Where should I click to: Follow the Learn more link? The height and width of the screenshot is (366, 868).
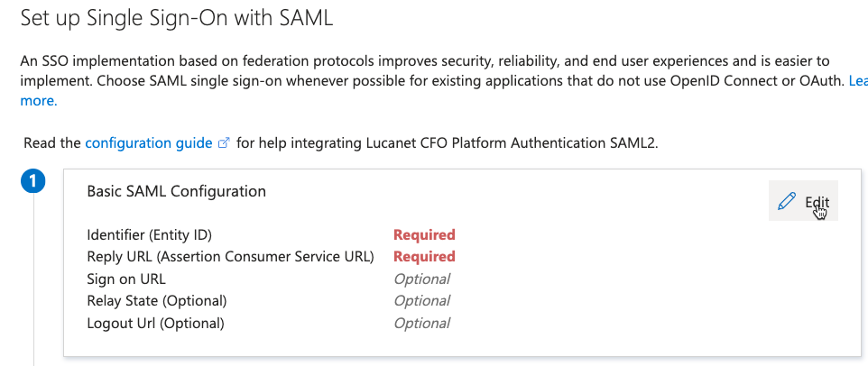coord(39,101)
